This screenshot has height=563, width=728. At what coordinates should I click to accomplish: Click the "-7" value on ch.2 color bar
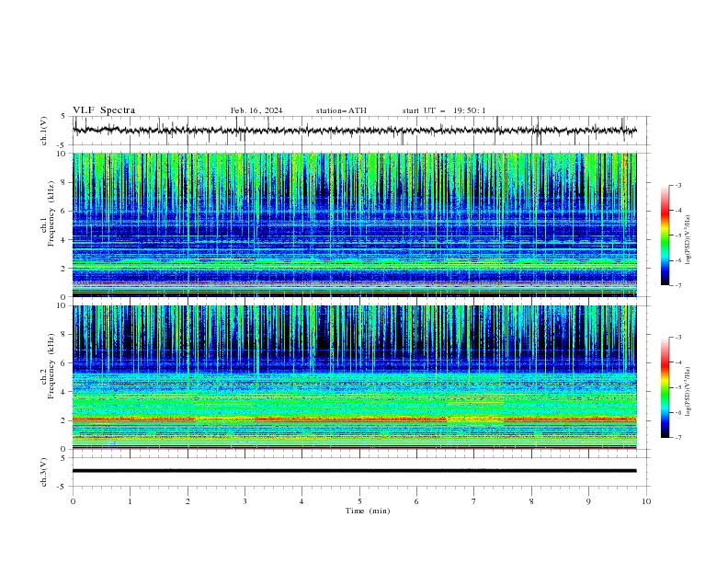pos(677,437)
